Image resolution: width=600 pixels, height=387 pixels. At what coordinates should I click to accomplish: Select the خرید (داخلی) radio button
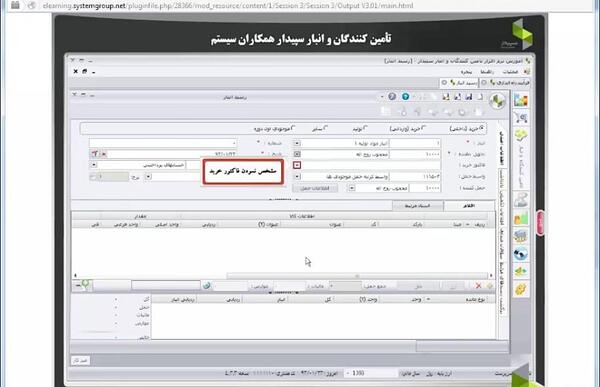point(481,127)
